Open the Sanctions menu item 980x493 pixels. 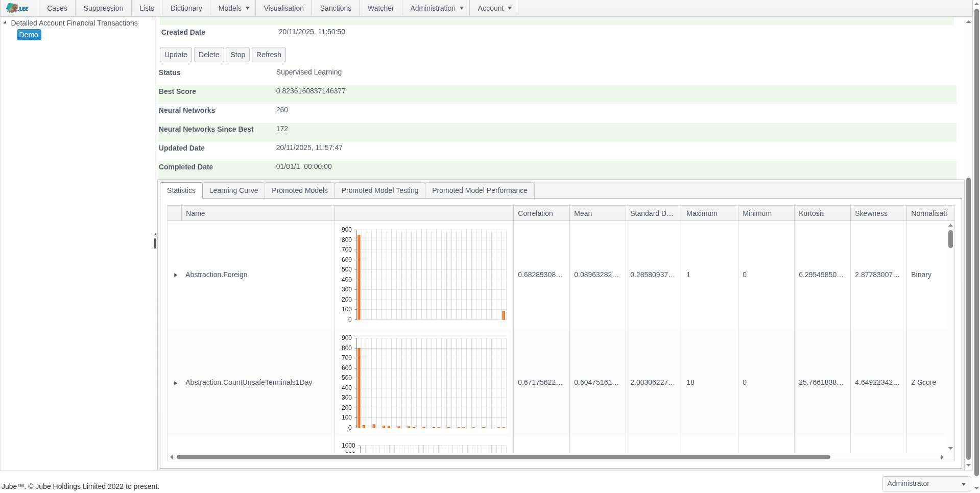coord(336,8)
